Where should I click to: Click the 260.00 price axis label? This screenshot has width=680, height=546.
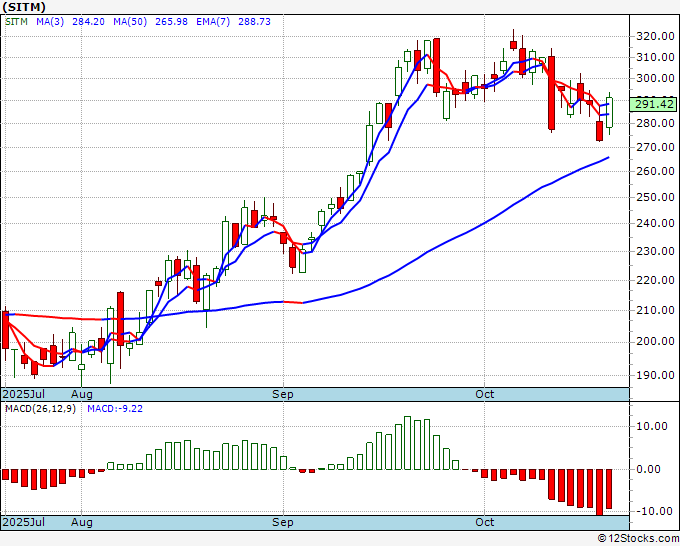(x=655, y=171)
